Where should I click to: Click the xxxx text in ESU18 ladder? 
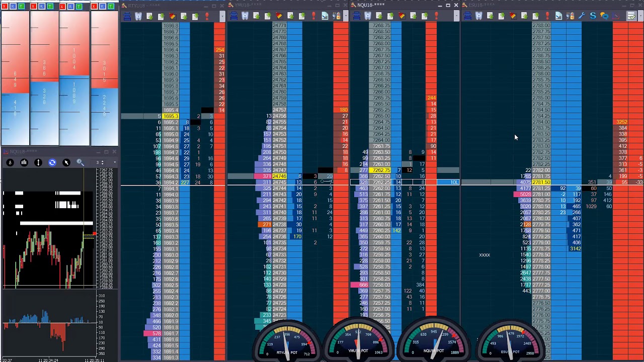coord(485,255)
